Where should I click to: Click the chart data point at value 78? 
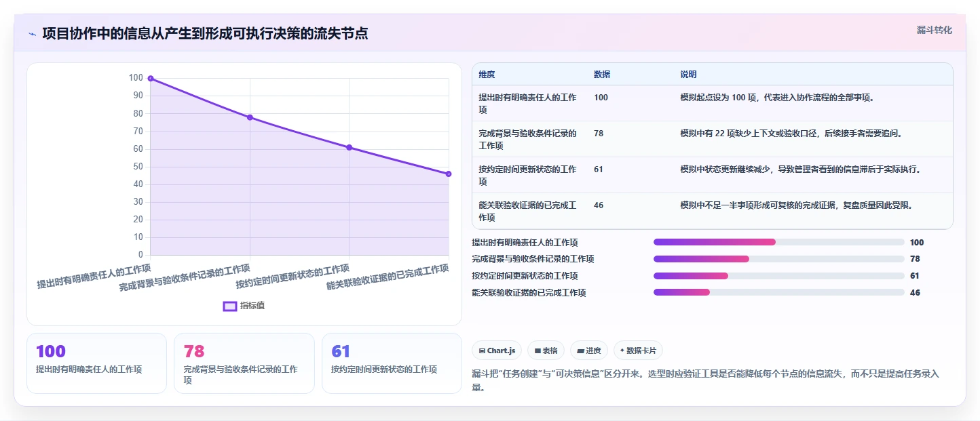click(250, 117)
